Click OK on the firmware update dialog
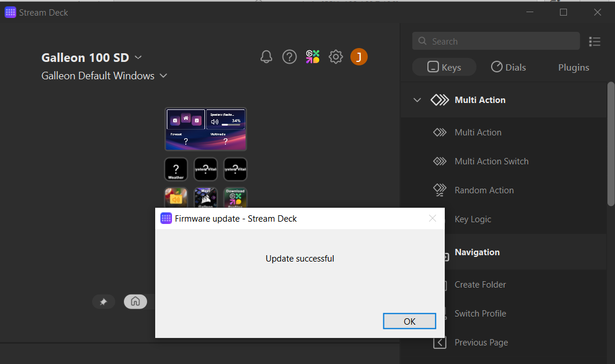The height and width of the screenshot is (364, 615). click(409, 321)
